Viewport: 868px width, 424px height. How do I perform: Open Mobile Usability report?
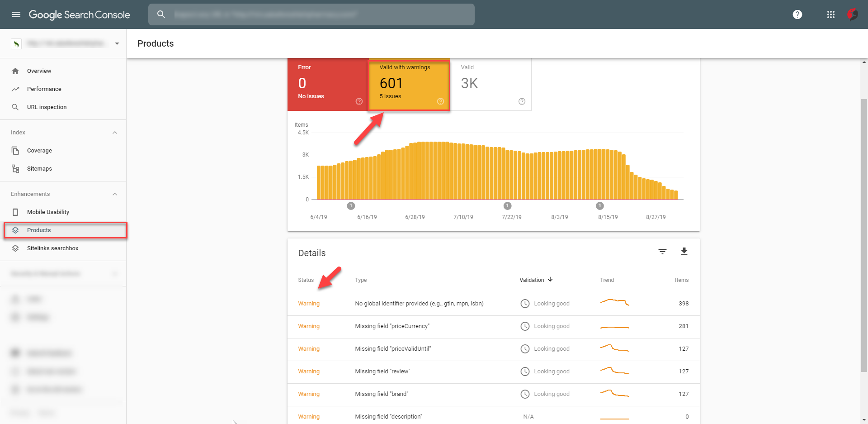pyautogui.click(x=48, y=212)
